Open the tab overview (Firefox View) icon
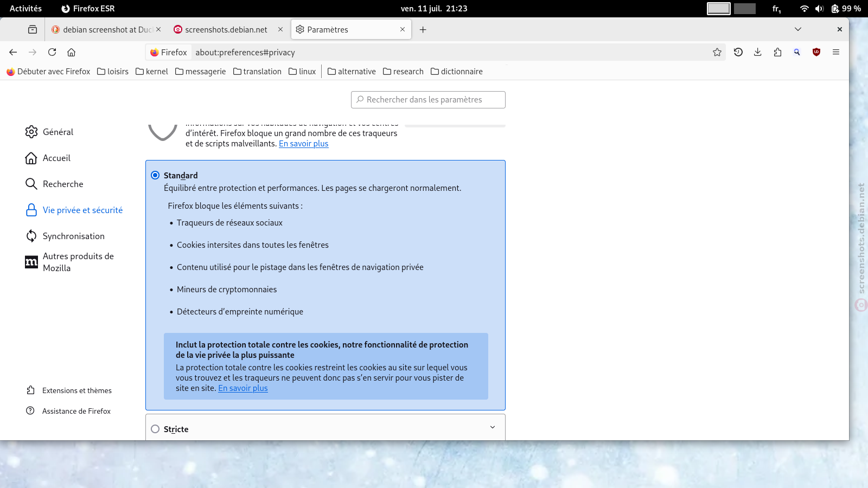Image resolution: width=868 pixels, height=488 pixels. (x=33, y=29)
